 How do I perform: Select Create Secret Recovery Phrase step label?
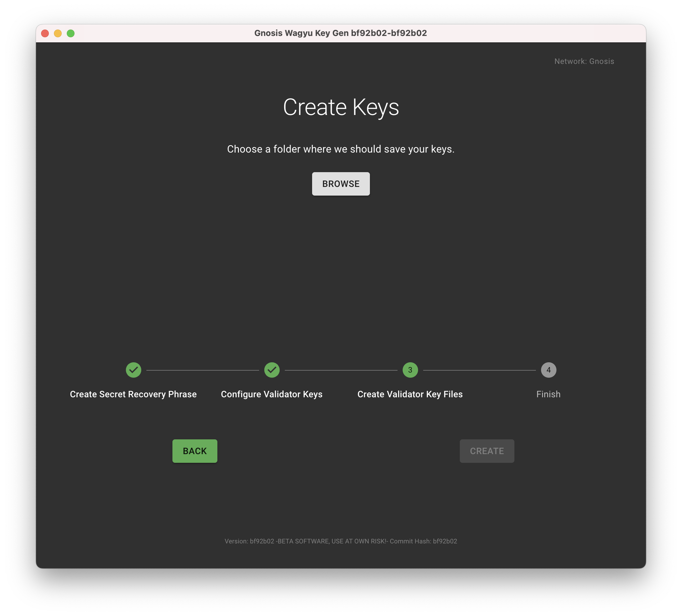(x=133, y=394)
